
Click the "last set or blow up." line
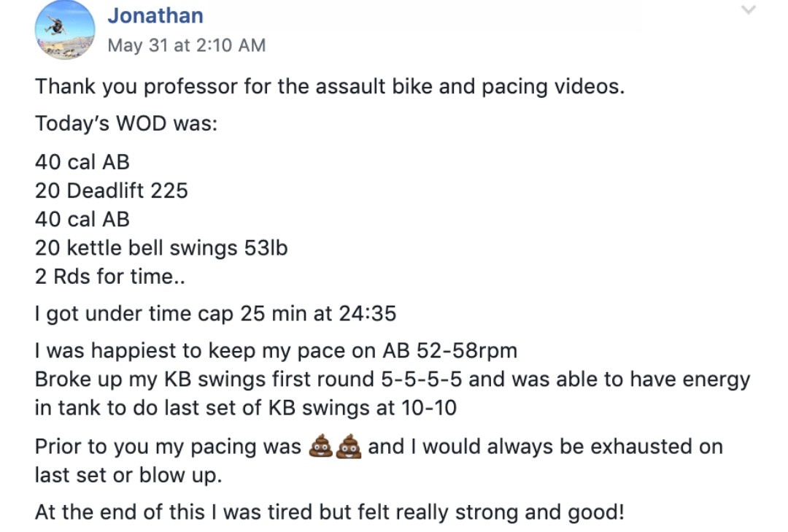tap(128, 475)
